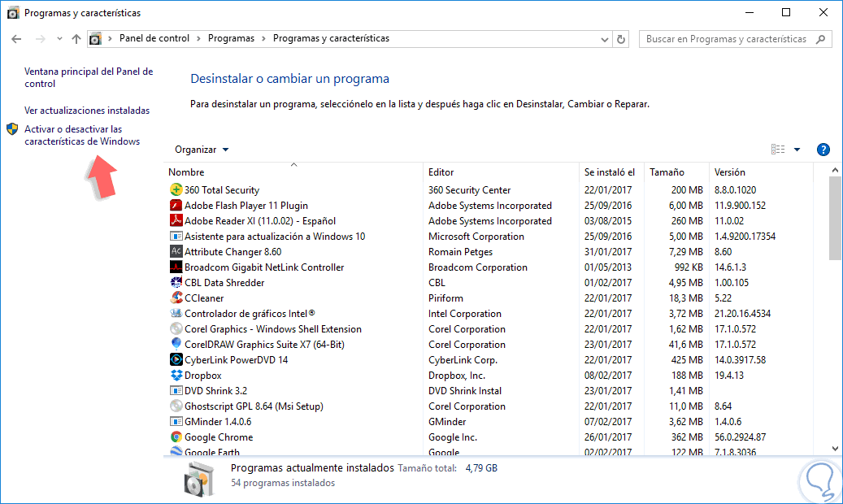Click the GMinder 1.4.0.6 icon
Image resolution: width=843 pixels, height=504 pixels.
point(176,421)
